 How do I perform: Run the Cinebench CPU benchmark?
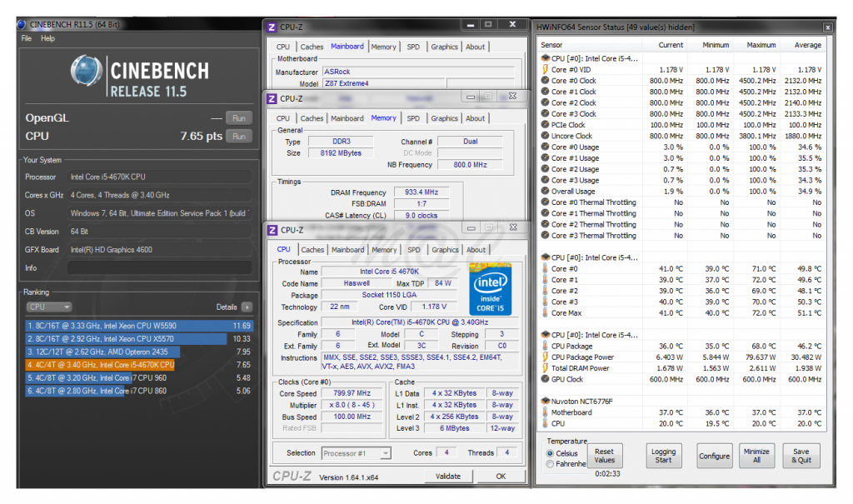click(x=239, y=136)
